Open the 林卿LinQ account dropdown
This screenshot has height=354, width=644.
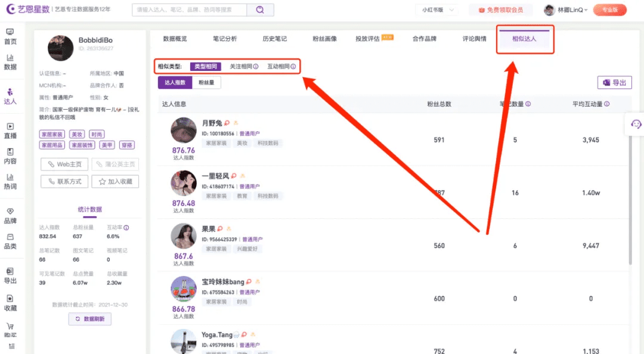[x=572, y=10]
